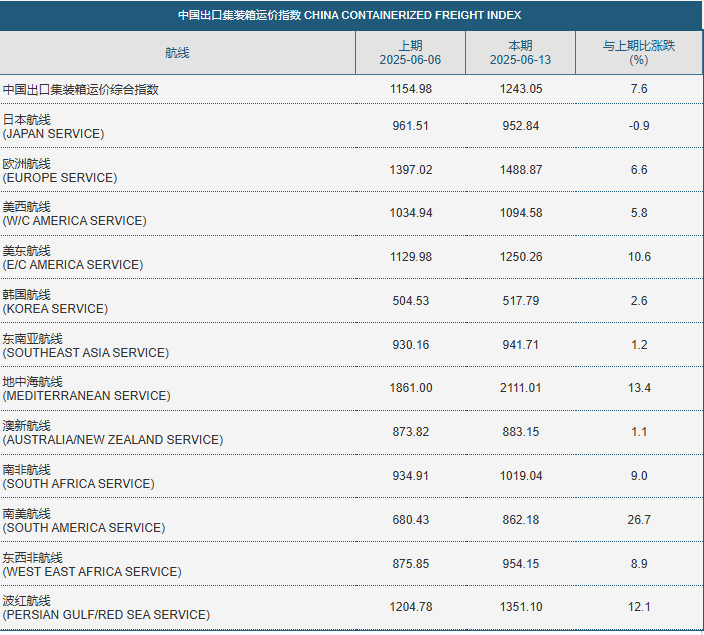This screenshot has width=704, height=635.
Task: Select the South Africa Service row label
Action: pyautogui.click(x=79, y=477)
